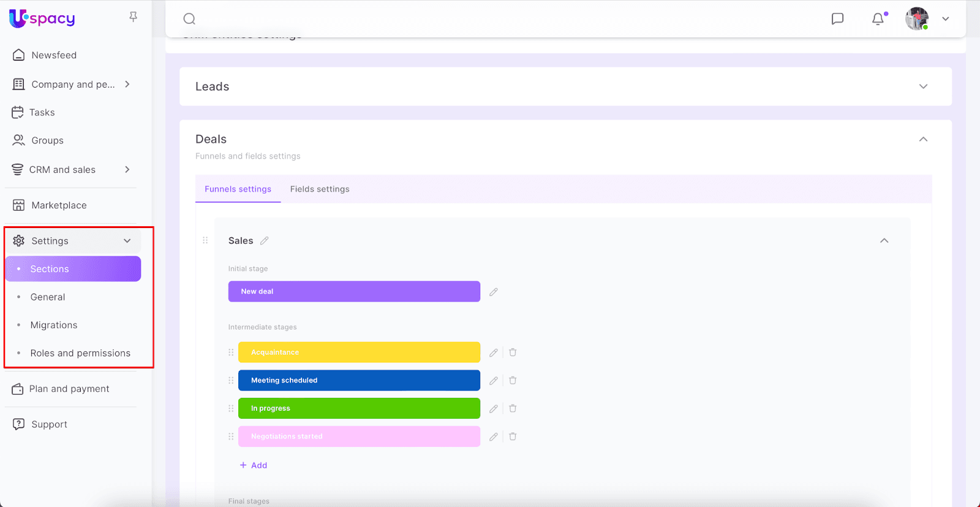Edit the Sales funnel name pencil
Viewport: 980px width, 507px height.
pyautogui.click(x=264, y=241)
